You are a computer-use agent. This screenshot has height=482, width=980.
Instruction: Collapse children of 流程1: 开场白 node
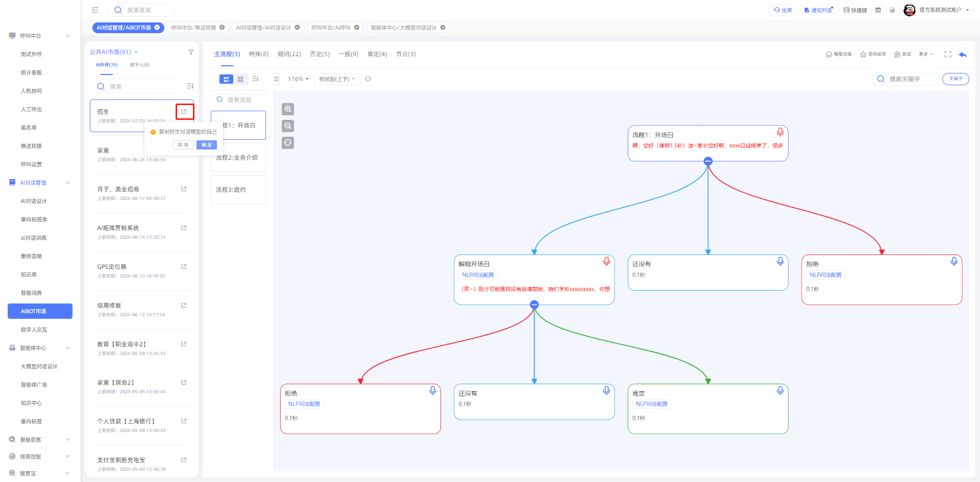[708, 161]
